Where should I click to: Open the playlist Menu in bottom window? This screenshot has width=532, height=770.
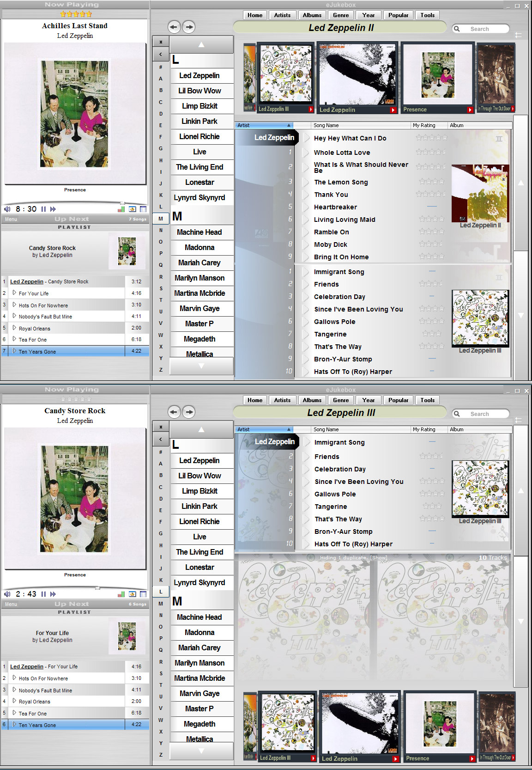point(11,604)
